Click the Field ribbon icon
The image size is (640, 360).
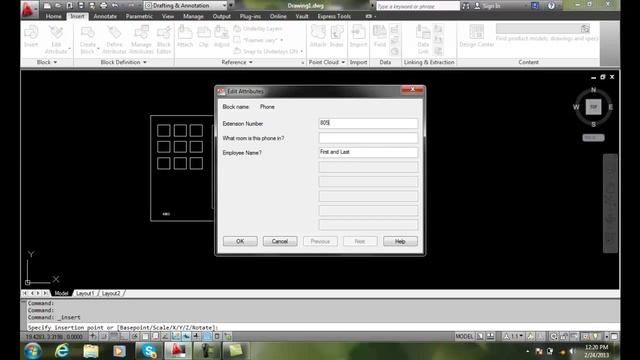[x=380, y=36]
